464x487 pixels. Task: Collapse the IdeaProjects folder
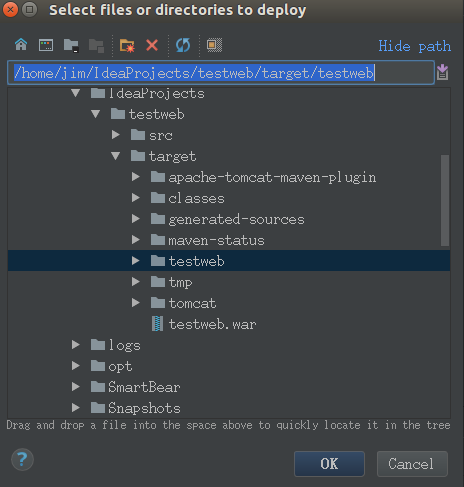[76, 93]
